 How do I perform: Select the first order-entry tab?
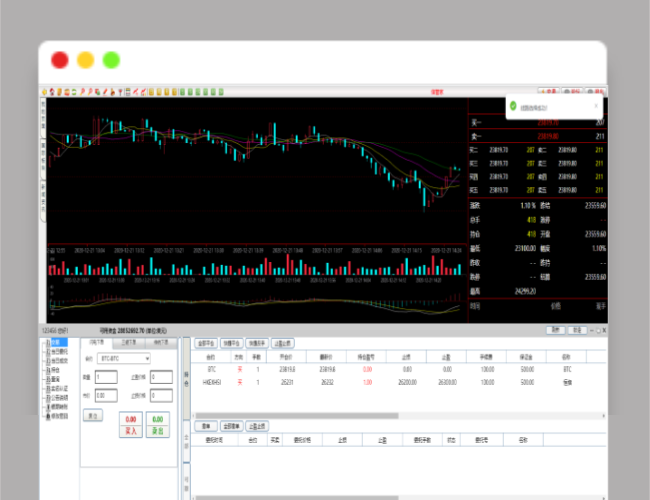click(x=96, y=341)
